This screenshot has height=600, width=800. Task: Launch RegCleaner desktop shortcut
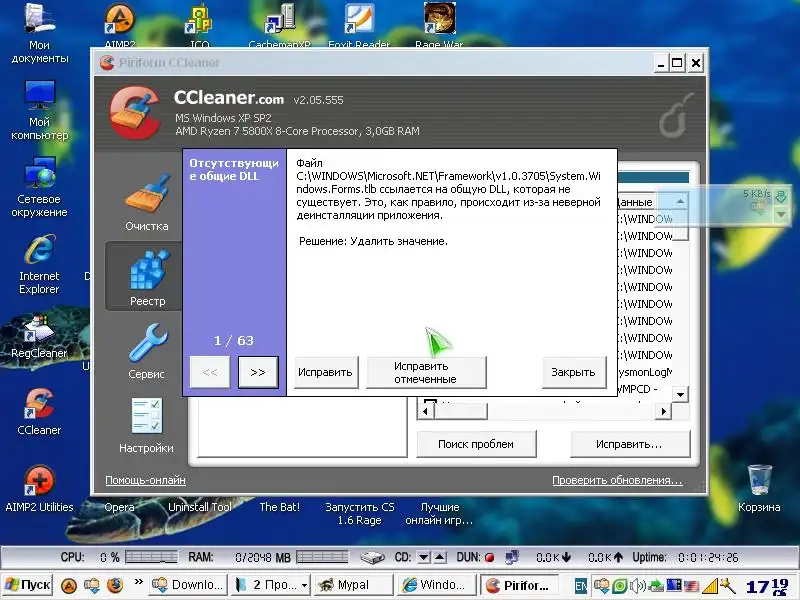39,337
